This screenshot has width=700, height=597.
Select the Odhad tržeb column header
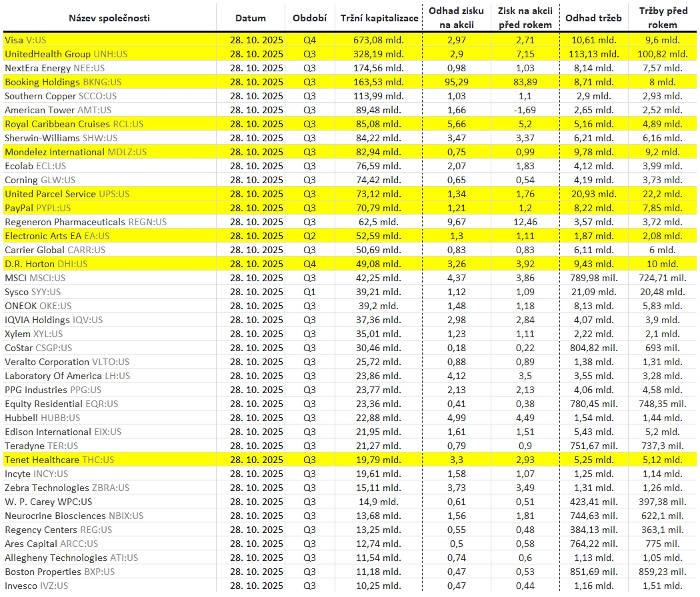593,18
